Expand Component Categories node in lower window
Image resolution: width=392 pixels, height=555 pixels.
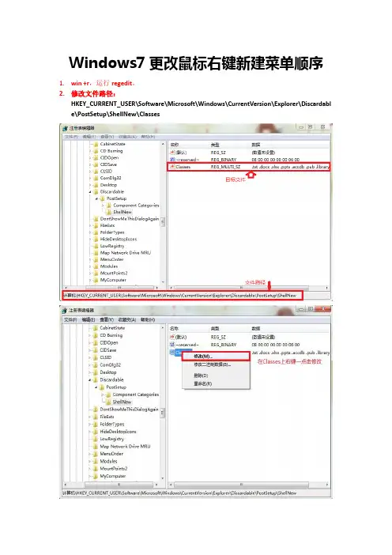[103, 395]
